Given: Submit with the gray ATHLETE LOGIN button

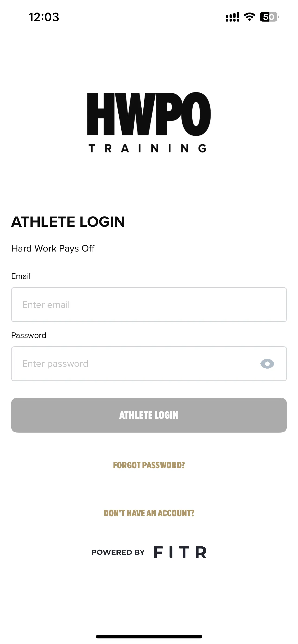Looking at the screenshot, I should point(149,415).
